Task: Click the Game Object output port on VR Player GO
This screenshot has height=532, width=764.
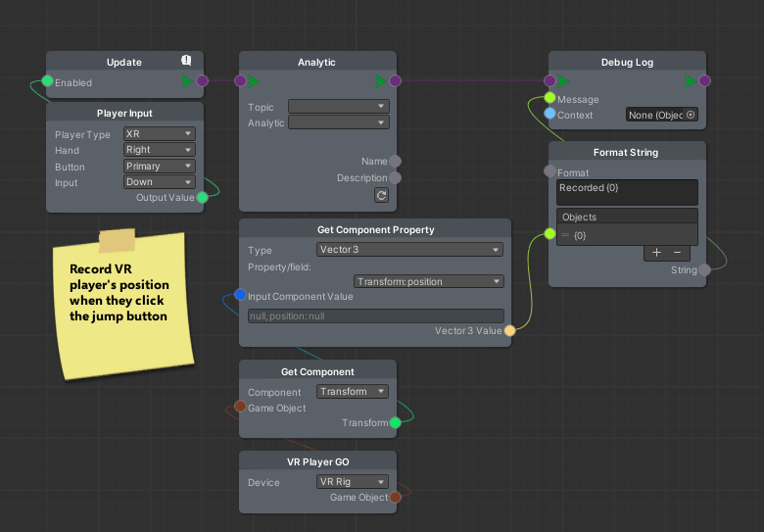Action: (x=395, y=497)
